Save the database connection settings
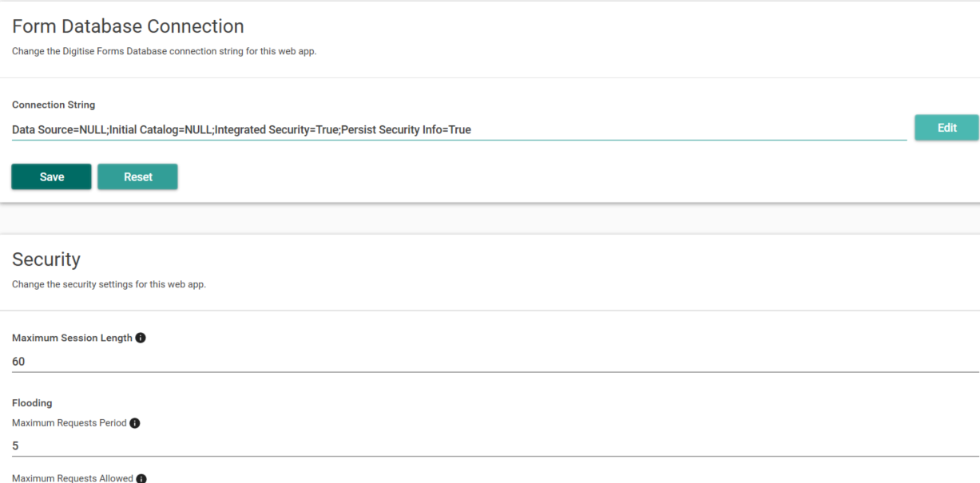 click(51, 176)
